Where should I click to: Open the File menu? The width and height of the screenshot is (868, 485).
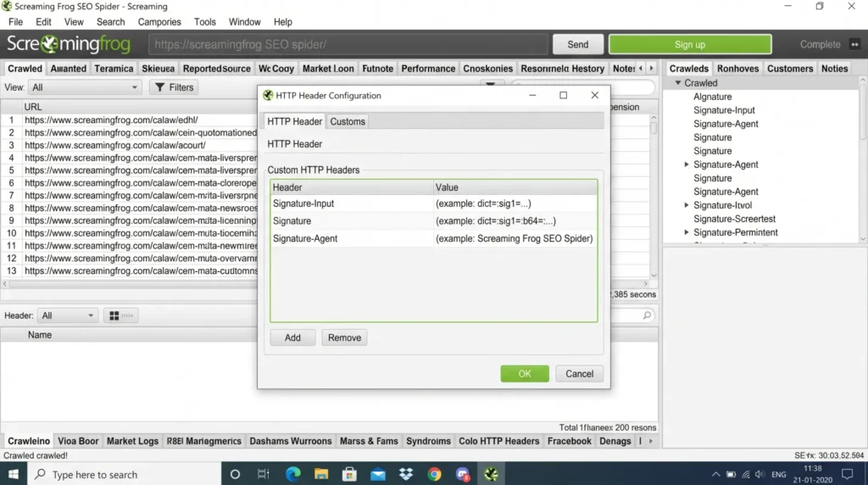tap(15, 22)
